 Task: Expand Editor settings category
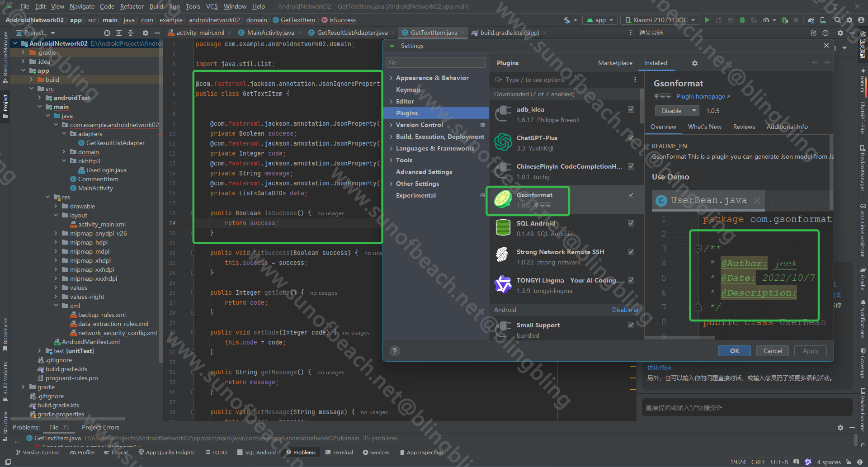tap(391, 101)
